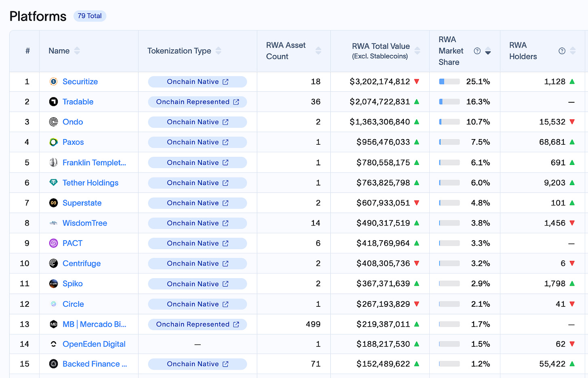588x378 pixels.
Task: Click MB Mercado's Onchain Represented tag
Action: 193,324
